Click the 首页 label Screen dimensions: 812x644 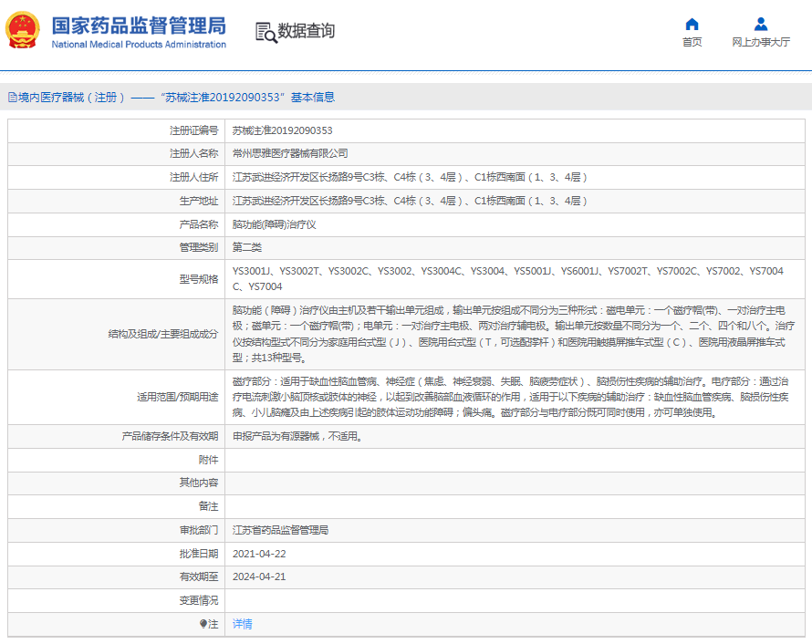pos(692,43)
